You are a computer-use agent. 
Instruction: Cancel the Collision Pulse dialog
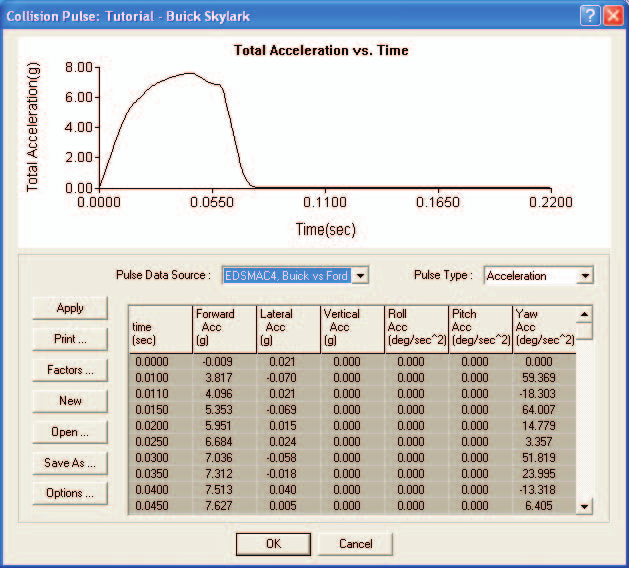click(355, 544)
